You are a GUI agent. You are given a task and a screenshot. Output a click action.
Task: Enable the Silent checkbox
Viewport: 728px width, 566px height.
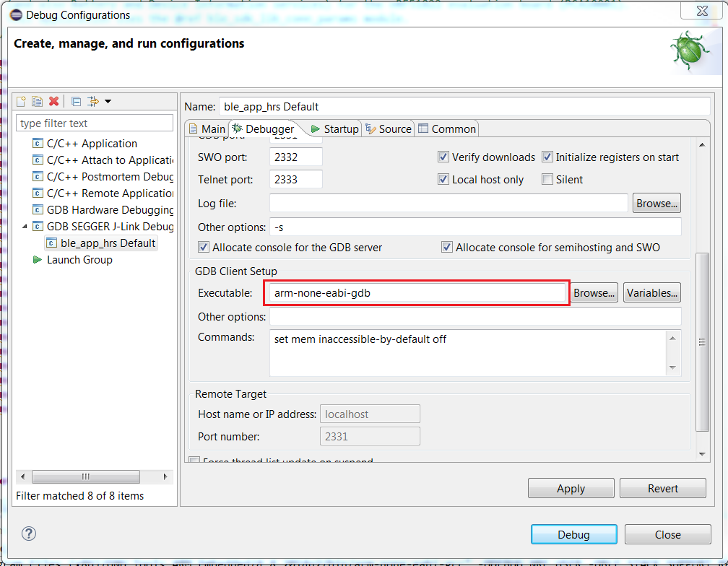tap(547, 179)
